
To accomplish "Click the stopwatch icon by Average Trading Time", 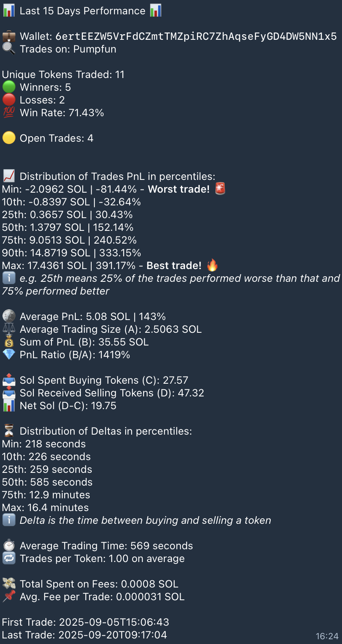I will [9, 545].
